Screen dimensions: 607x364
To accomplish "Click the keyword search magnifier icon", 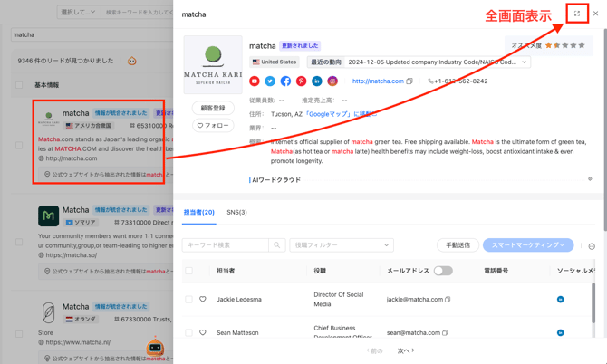I will (277, 244).
